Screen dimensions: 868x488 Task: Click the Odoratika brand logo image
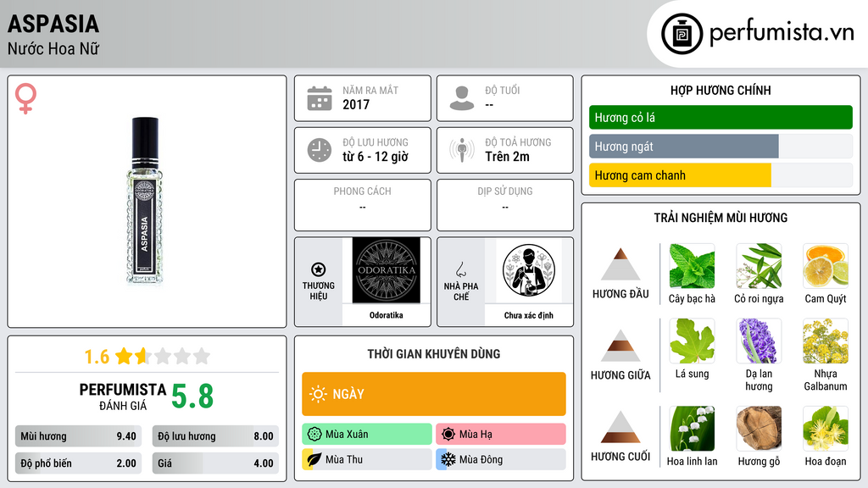pos(387,270)
